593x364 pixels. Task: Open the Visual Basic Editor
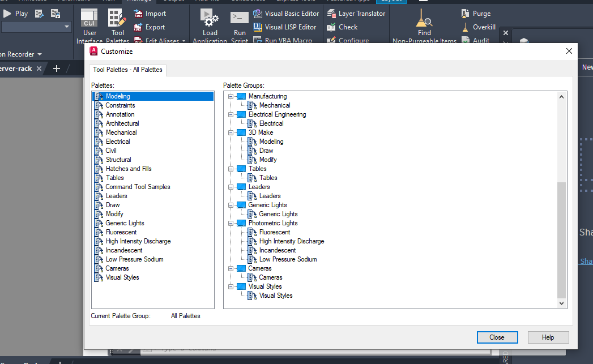(286, 14)
